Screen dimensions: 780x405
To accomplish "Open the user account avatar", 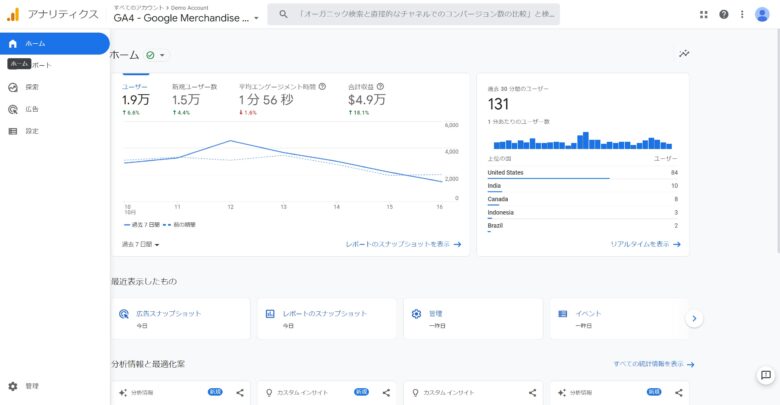I will point(762,14).
